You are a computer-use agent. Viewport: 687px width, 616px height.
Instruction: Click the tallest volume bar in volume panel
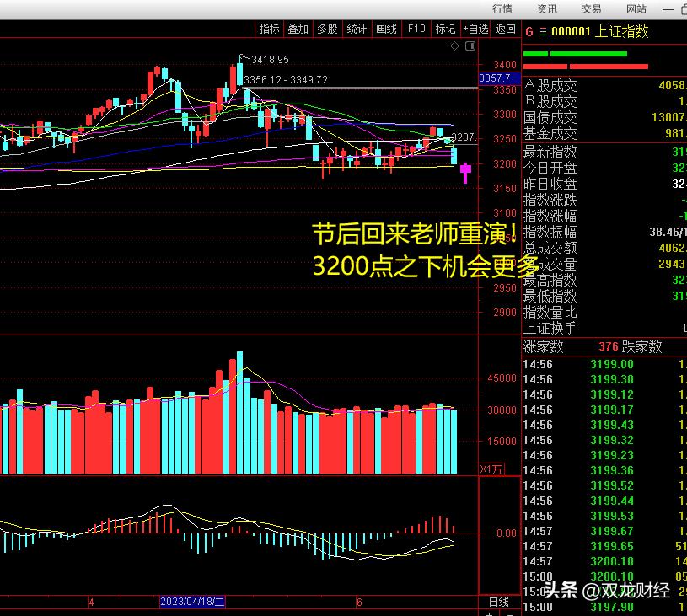[x=239, y=413]
